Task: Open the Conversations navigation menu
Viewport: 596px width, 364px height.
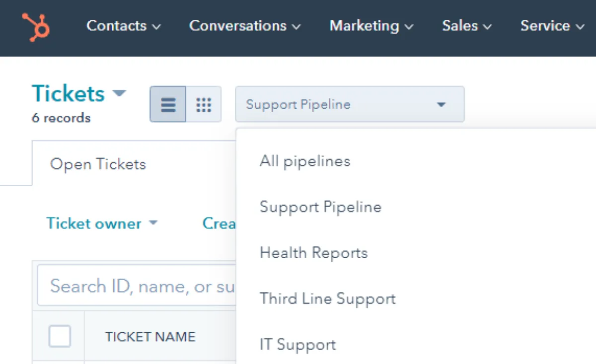Action: (245, 26)
